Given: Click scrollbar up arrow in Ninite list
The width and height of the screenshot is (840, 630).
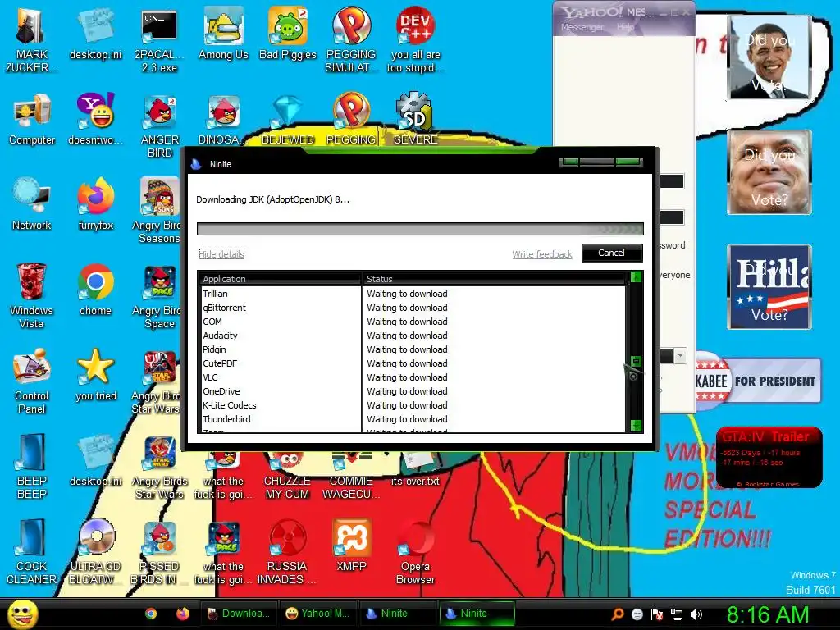Looking at the screenshot, I should [636, 277].
